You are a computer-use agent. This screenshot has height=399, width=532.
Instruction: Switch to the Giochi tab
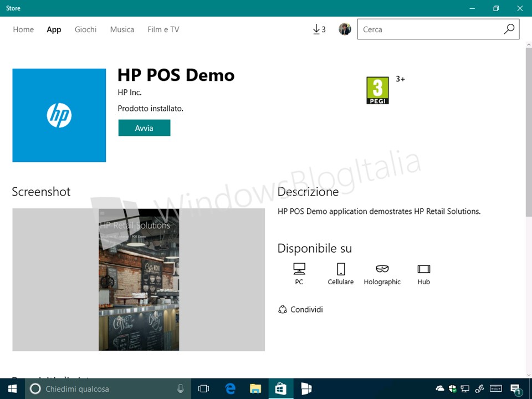pos(85,29)
